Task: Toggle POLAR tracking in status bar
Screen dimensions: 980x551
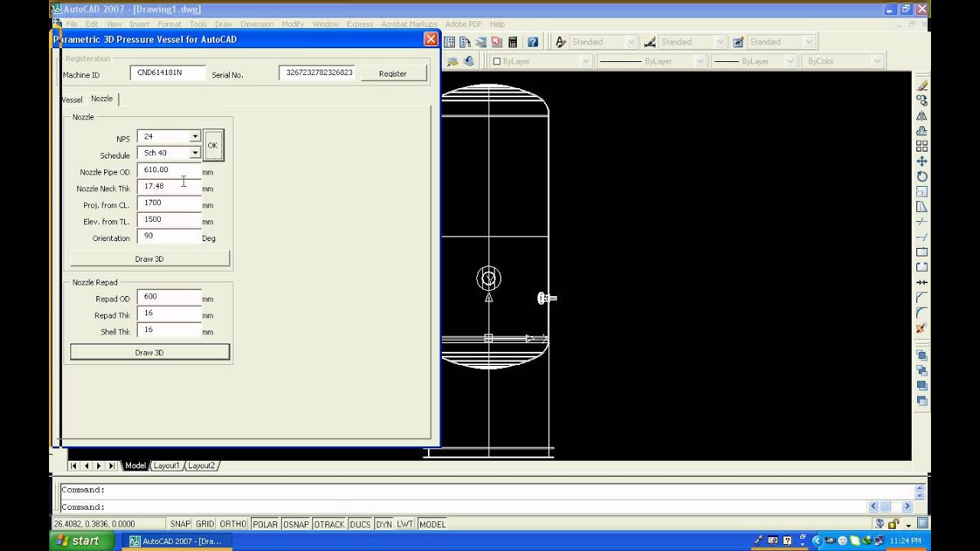Action: point(265,524)
